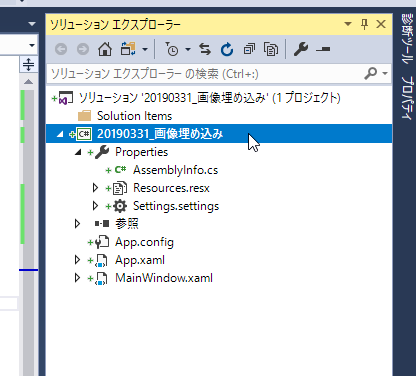416x376 pixels.
Task: Click the editor split-window handle icon
Action: coord(28,64)
